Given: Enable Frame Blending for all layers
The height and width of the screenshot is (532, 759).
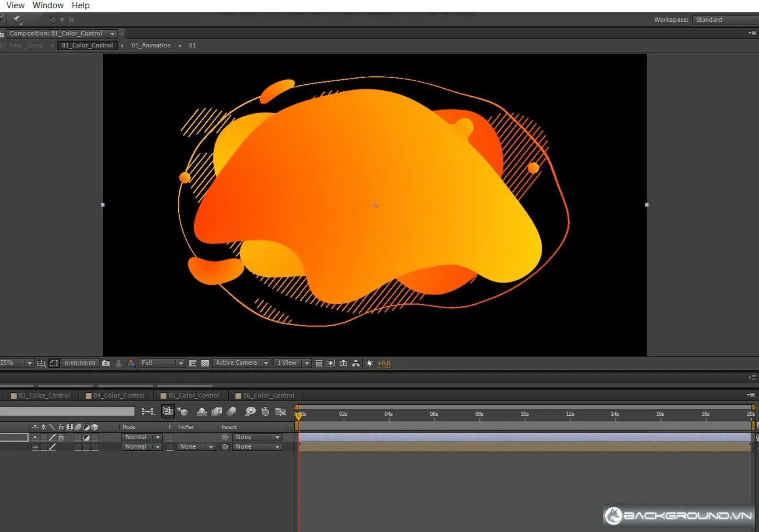Looking at the screenshot, I should click(216, 411).
